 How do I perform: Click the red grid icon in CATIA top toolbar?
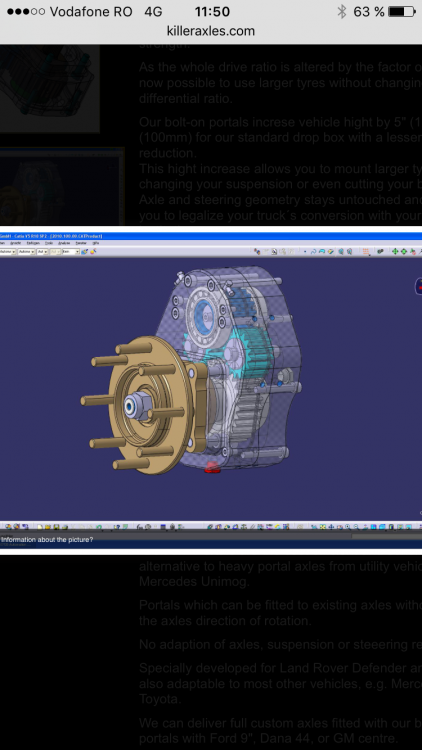[x=366, y=252]
